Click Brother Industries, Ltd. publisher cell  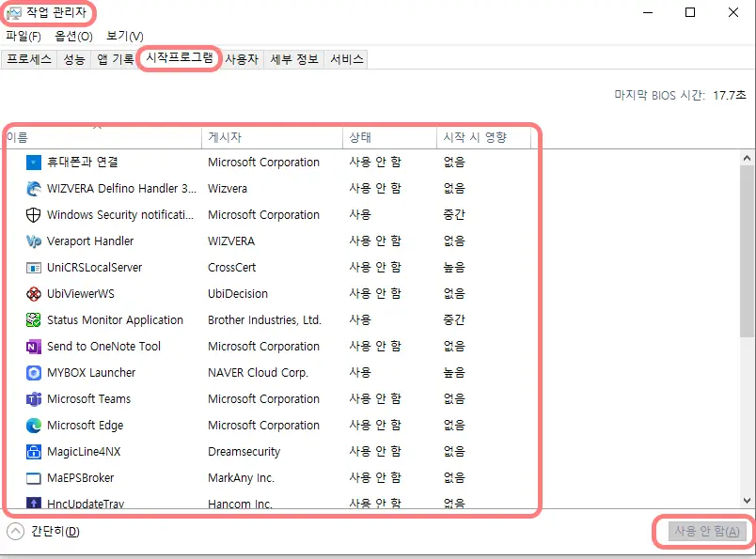265,320
